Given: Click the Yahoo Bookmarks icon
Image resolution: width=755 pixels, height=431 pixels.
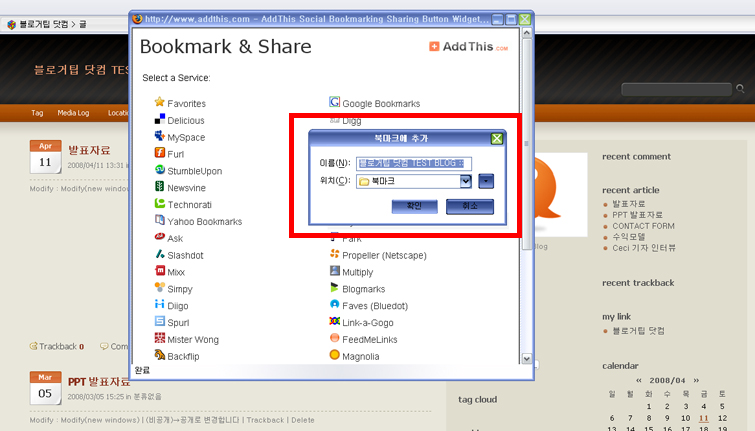Looking at the screenshot, I should [x=159, y=220].
